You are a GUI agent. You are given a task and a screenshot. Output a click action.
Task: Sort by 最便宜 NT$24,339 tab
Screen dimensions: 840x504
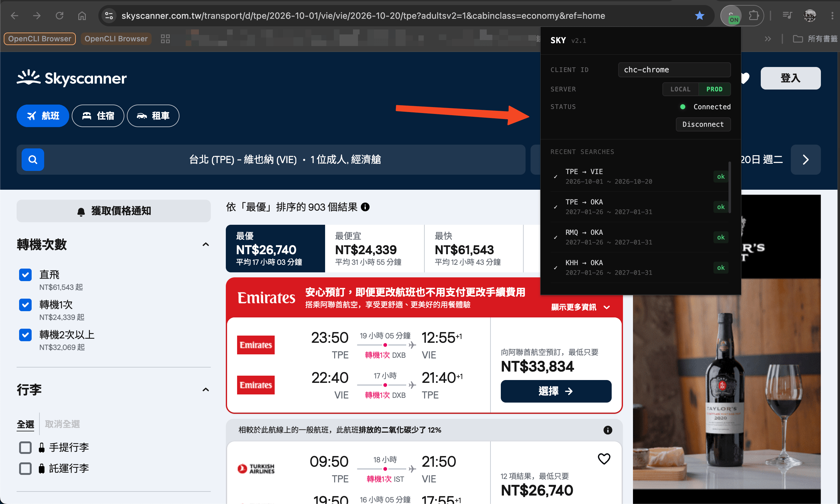tap(375, 248)
